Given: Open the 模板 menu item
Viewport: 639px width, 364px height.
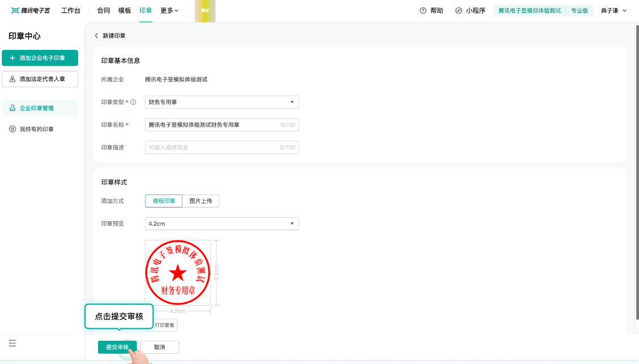Looking at the screenshot, I should tap(124, 10).
